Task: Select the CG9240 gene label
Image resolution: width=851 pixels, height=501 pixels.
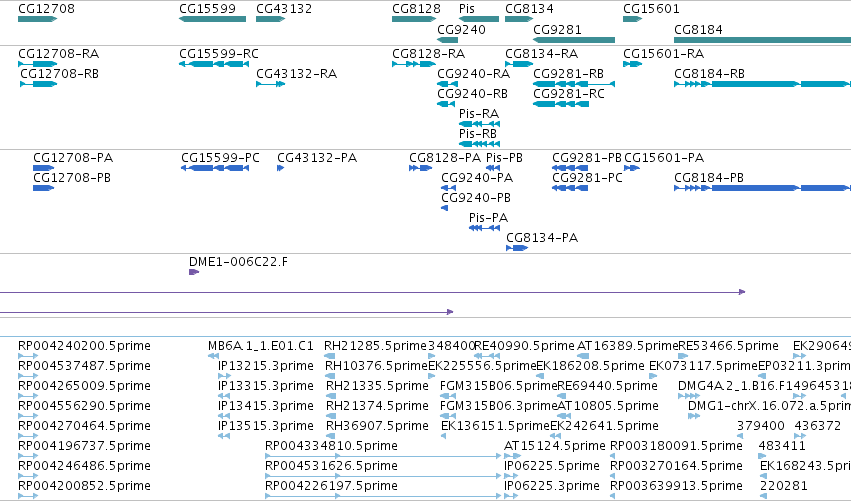Action: point(461,29)
